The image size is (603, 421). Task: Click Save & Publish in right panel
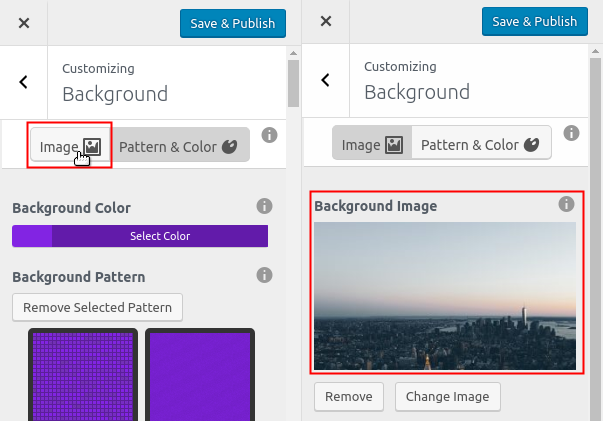pyautogui.click(x=534, y=21)
